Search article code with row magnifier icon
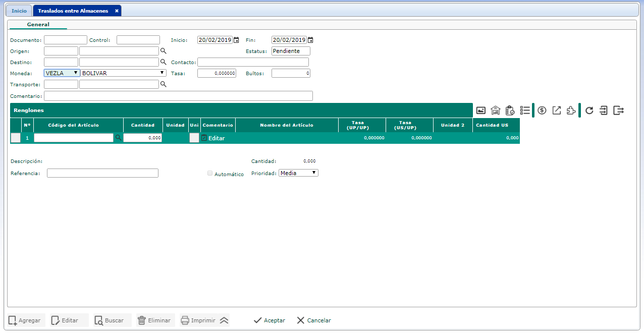 click(x=118, y=138)
